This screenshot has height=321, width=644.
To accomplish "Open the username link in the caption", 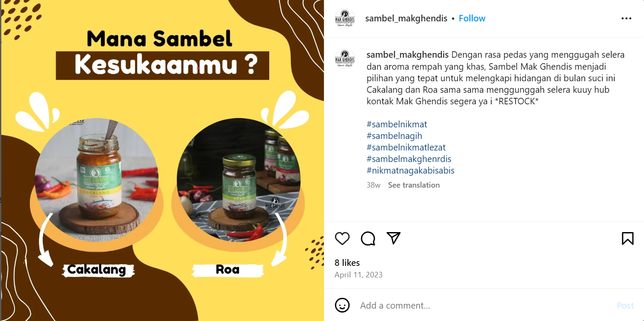I will tap(408, 55).
